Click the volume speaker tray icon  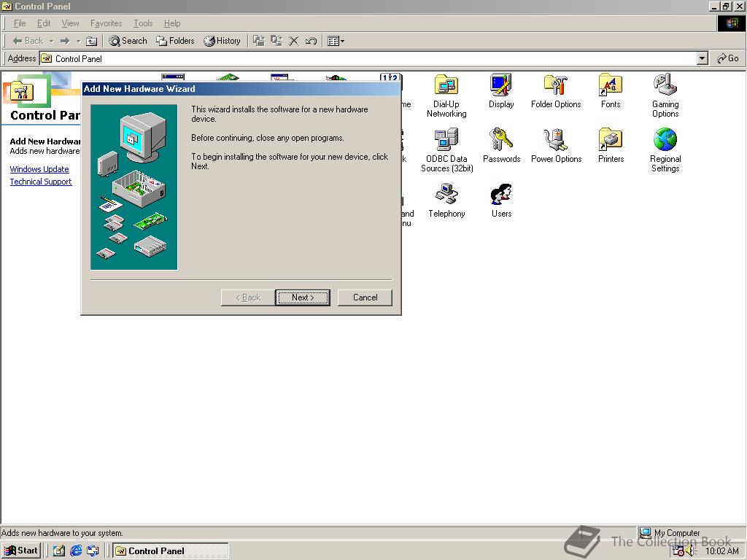[691, 551]
